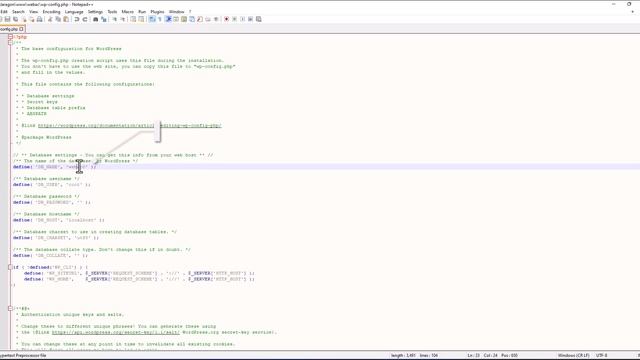Collapse the Authentication keys comment fold marker
The height and width of the screenshot is (360, 640).
(10, 309)
